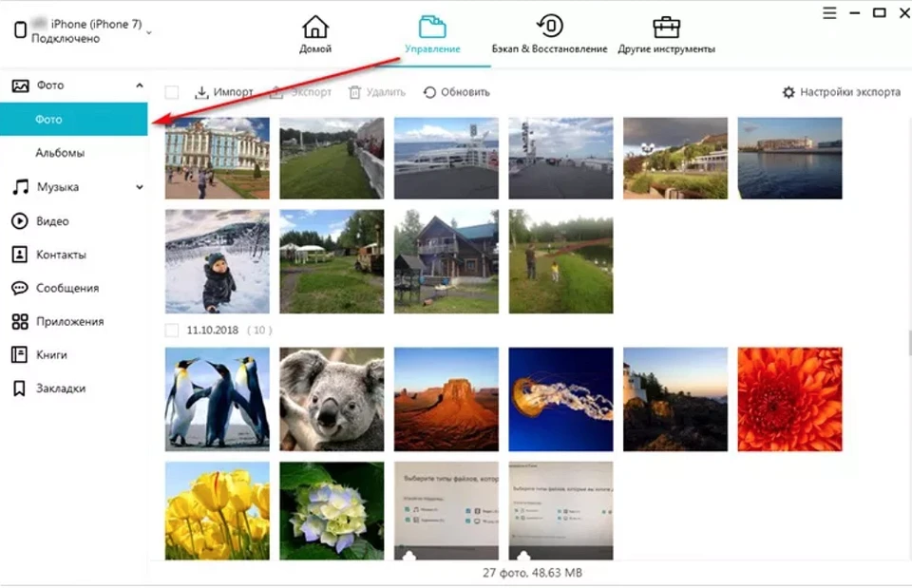Screen dimensions: 912x588
Task: Open Export settings gear button
Action: [841, 92]
